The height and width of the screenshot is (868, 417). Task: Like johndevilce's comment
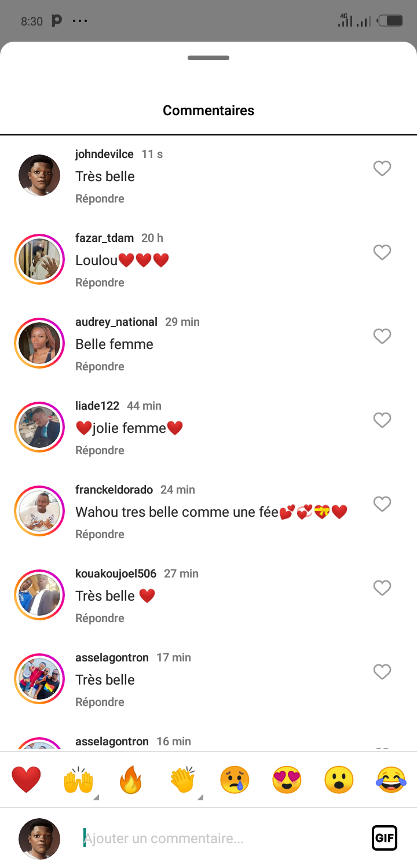click(x=382, y=168)
